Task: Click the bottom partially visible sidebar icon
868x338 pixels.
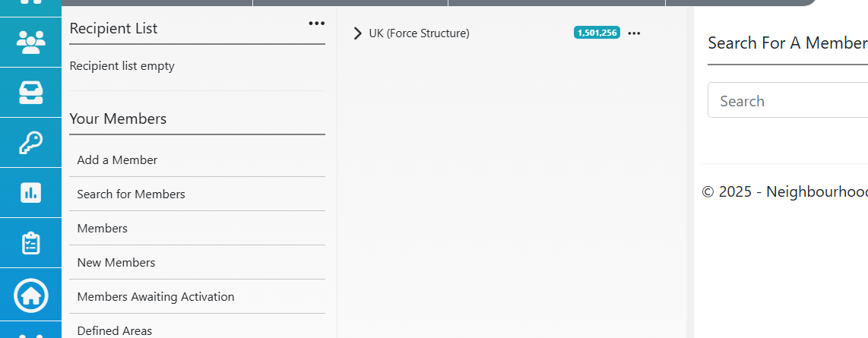Action: click(x=30, y=335)
